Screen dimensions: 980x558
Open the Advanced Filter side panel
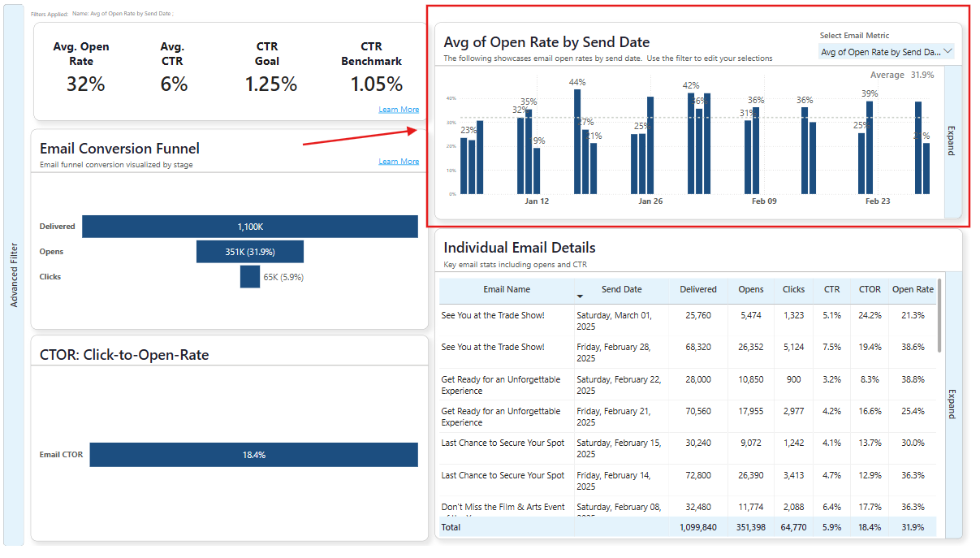click(x=14, y=275)
